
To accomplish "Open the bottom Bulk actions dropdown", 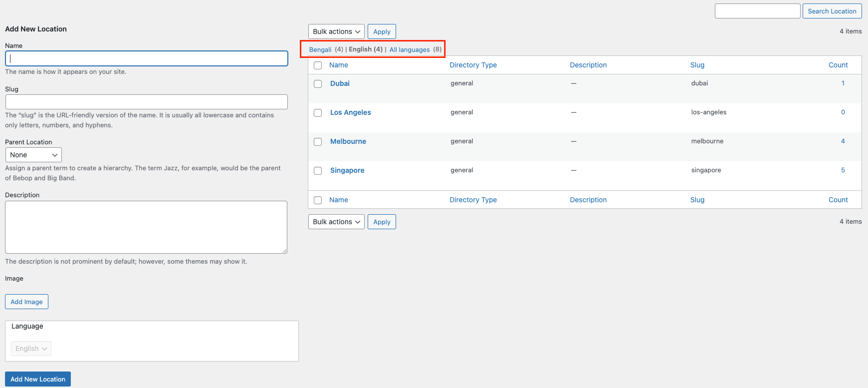I will 336,222.
